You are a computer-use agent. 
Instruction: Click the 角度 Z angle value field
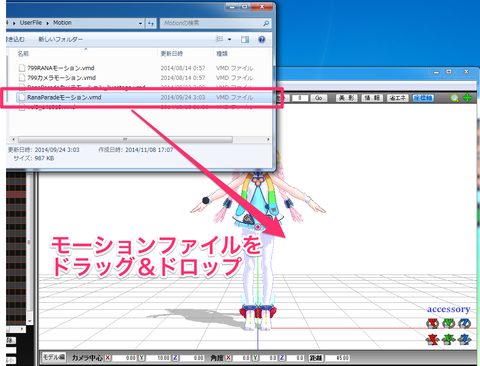[295, 358]
